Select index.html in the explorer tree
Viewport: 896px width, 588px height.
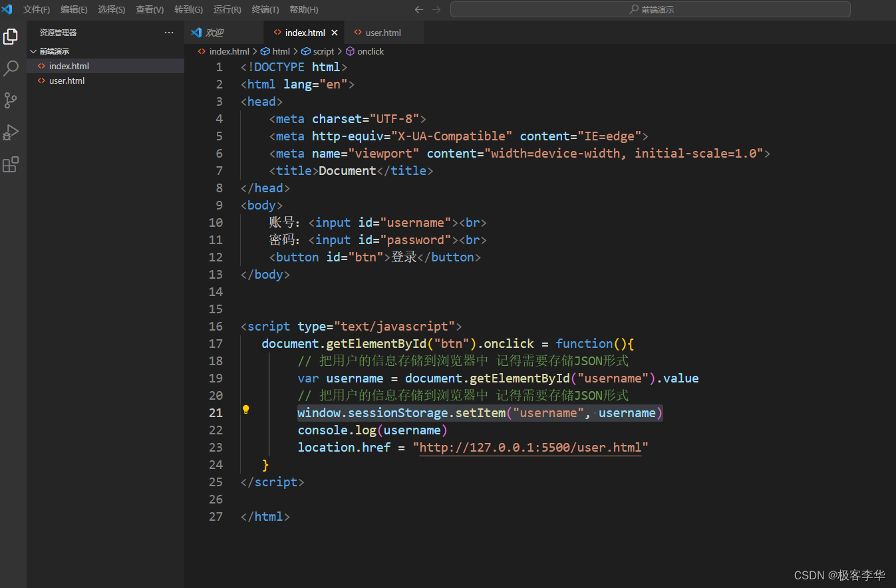pyautogui.click(x=105, y=66)
